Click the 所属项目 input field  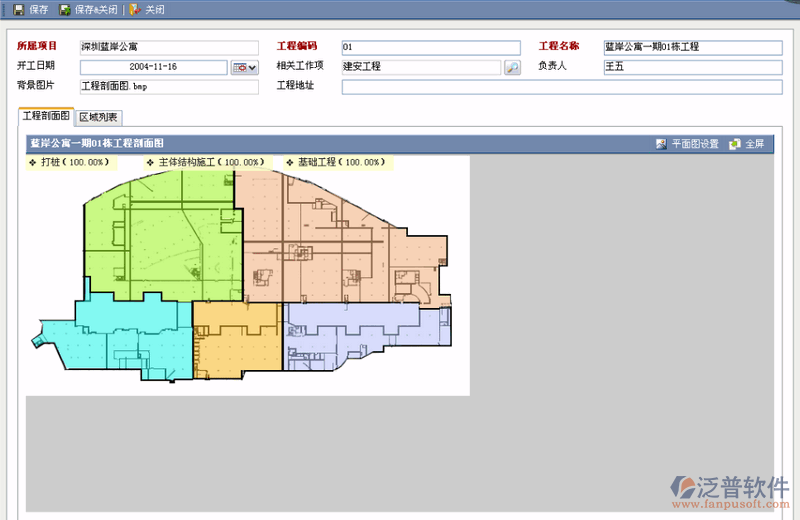[169, 47]
